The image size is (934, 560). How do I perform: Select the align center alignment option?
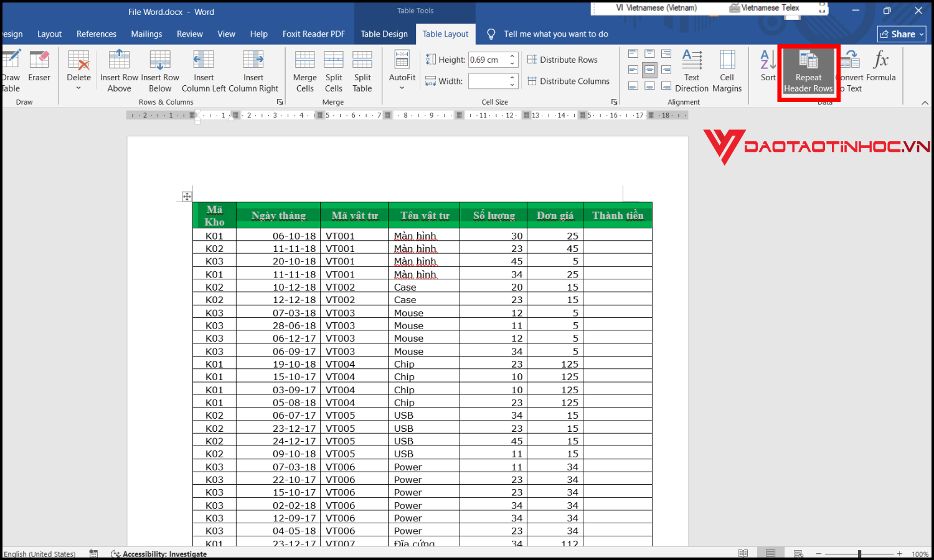(x=649, y=70)
